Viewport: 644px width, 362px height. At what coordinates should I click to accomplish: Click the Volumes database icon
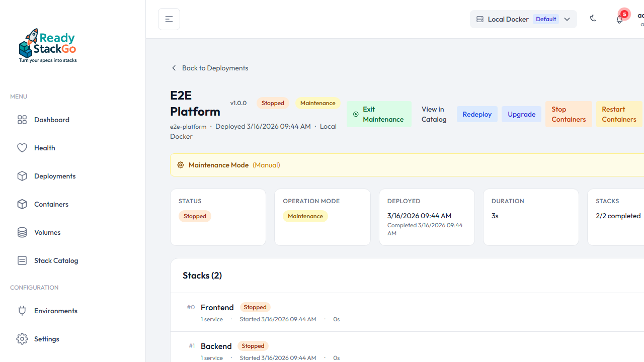click(x=22, y=232)
